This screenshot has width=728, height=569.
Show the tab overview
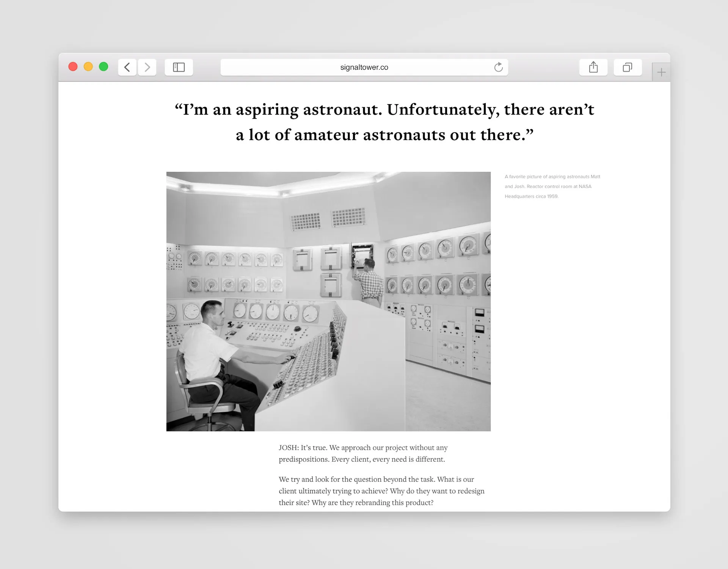pos(628,67)
